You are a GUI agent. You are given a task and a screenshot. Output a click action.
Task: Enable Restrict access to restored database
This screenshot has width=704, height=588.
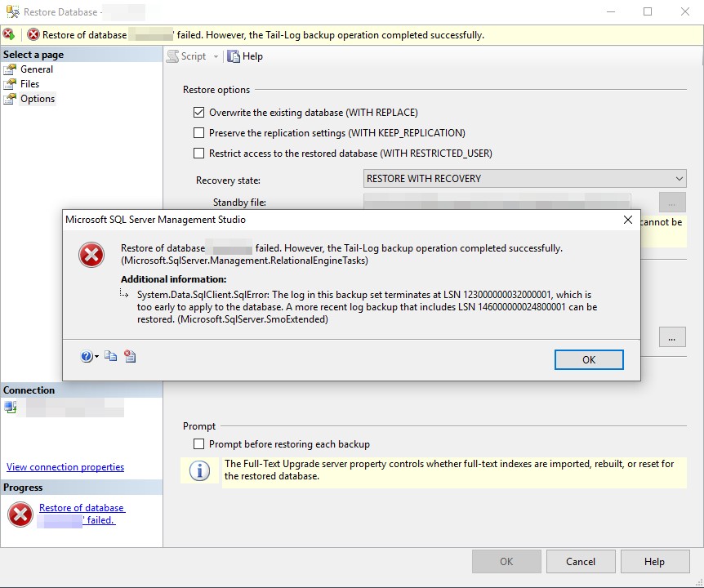198,153
